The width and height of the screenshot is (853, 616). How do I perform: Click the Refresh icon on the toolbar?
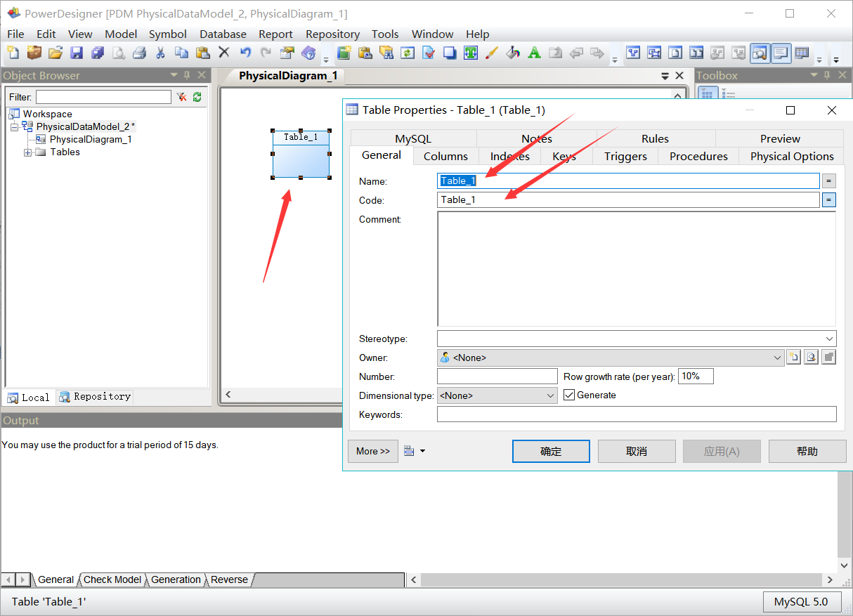pos(409,53)
